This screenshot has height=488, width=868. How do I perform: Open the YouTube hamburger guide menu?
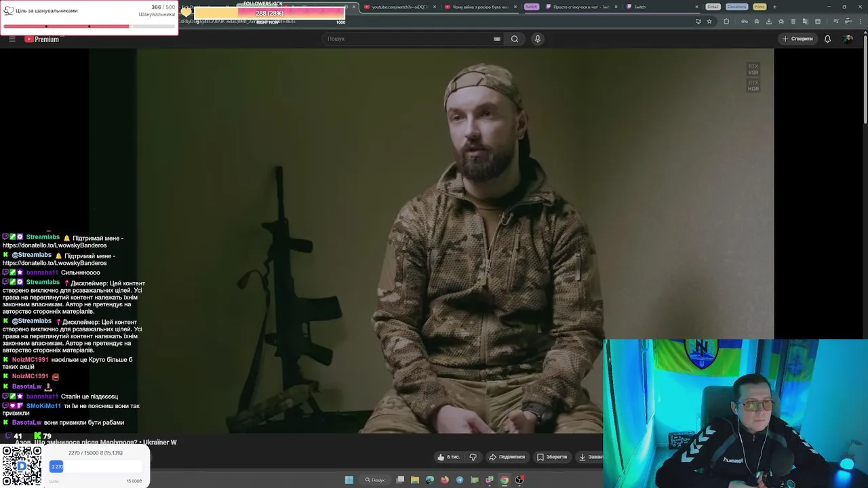tap(12, 39)
